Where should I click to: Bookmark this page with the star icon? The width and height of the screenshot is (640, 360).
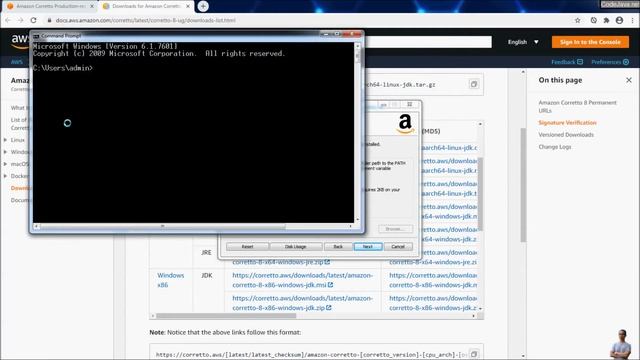tap(578, 20)
